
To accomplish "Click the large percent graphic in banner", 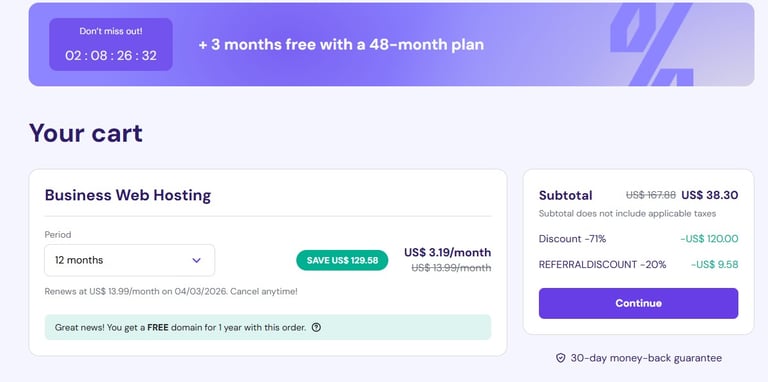I will [652, 44].
